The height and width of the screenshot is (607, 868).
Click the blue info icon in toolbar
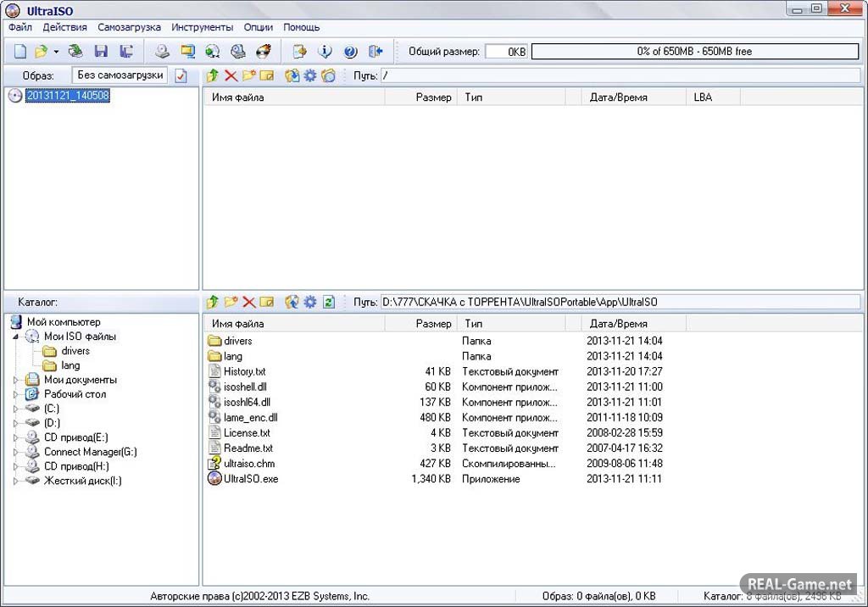[x=325, y=52]
